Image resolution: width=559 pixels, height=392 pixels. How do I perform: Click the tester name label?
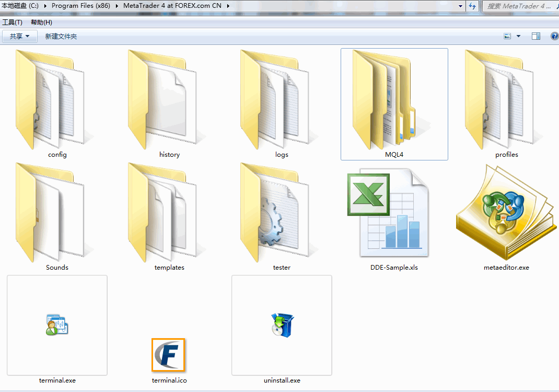coord(282,268)
